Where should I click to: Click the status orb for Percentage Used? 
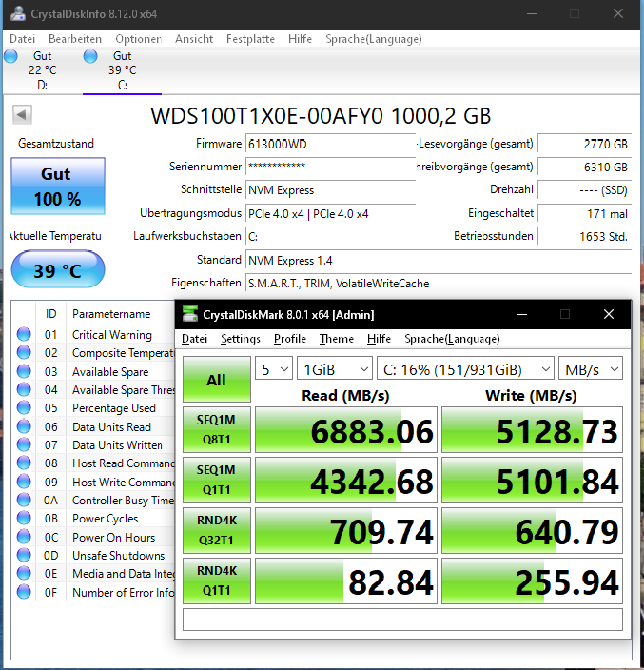click(x=24, y=407)
